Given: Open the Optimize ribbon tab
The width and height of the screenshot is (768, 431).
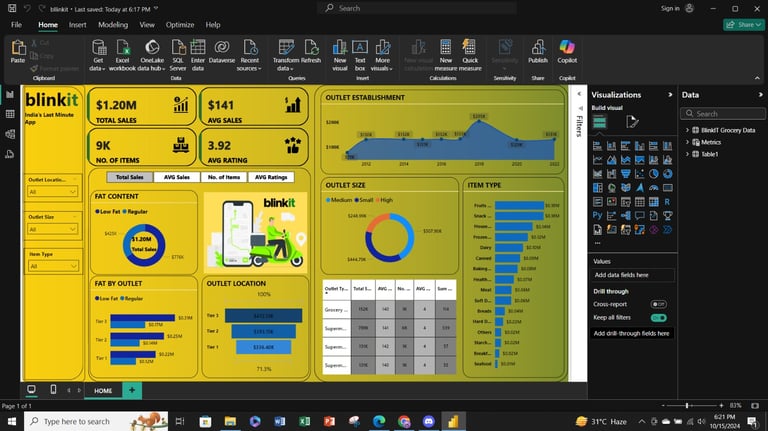Looking at the screenshot, I should pyautogui.click(x=180, y=24).
